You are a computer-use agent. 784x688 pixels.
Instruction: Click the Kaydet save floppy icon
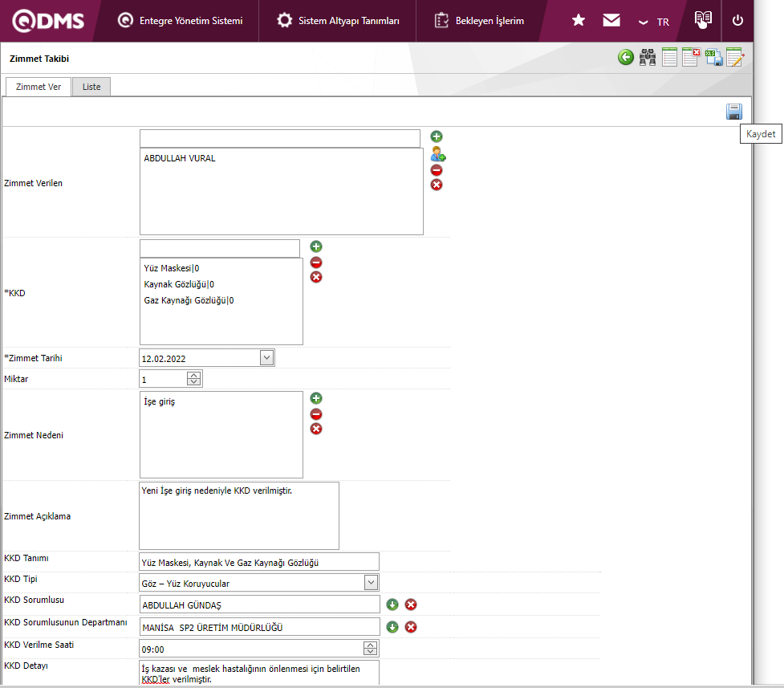point(733,112)
